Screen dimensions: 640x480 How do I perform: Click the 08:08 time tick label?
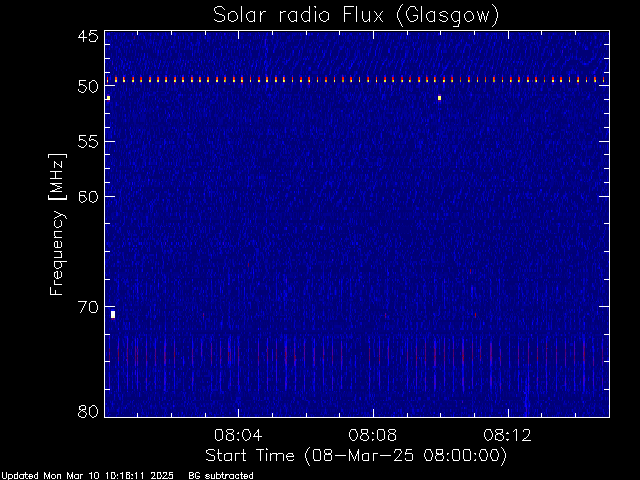click(x=373, y=435)
